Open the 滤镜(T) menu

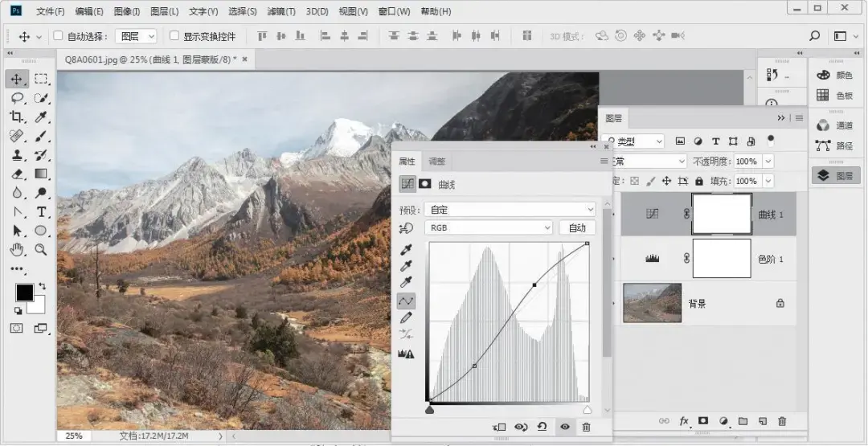coord(281,11)
